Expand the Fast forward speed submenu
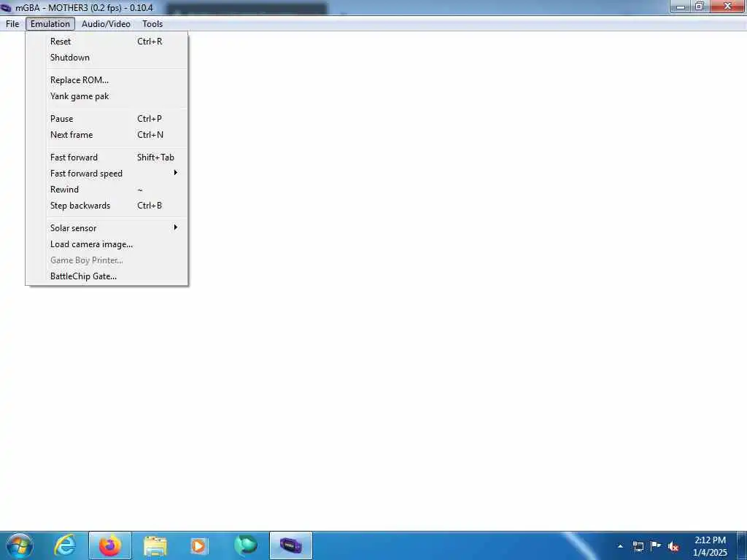The height and width of the screenshot is (560, 747). pyautogui.click(x=107, y=174)
